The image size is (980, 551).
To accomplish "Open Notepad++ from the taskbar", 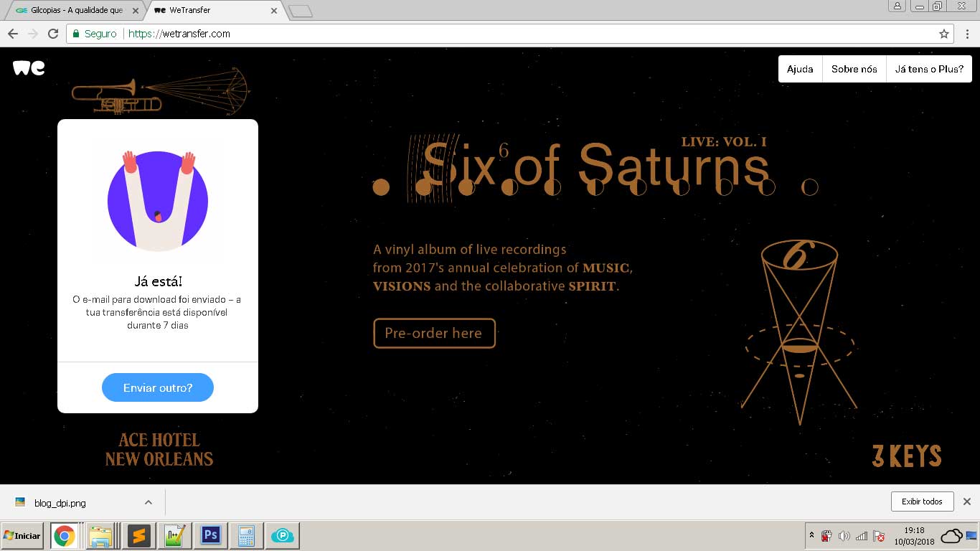I will pos(174,535).
